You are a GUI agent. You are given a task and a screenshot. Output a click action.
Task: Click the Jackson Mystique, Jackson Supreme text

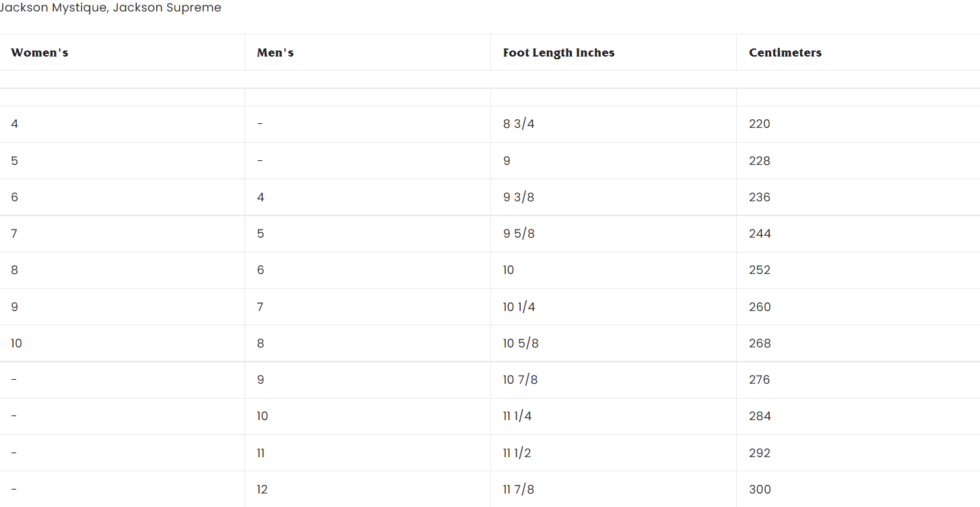110,8
